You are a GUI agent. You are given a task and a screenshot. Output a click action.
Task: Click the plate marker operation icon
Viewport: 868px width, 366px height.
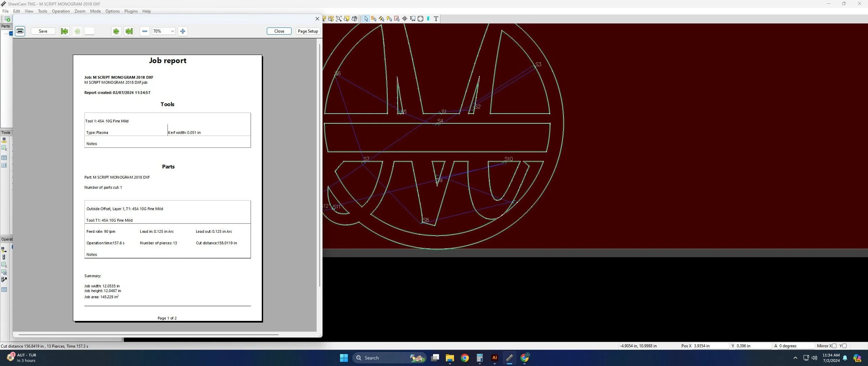coord(4,280)
